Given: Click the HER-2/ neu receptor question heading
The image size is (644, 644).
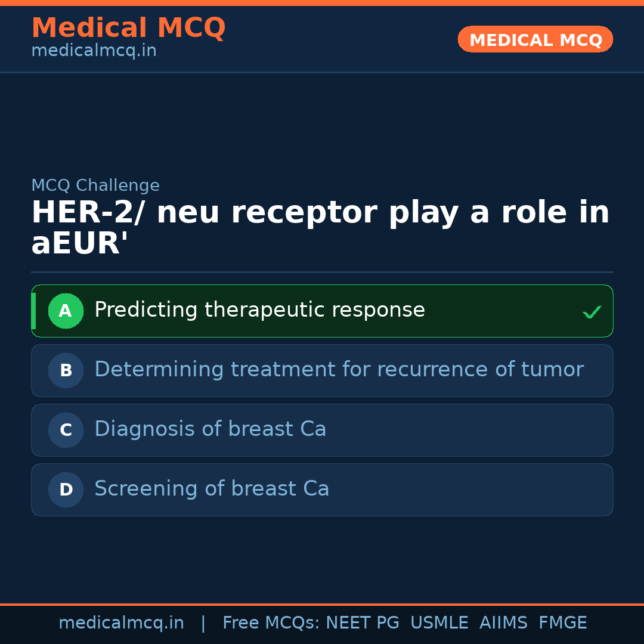Looking at the screenshot, I should 320,228.
